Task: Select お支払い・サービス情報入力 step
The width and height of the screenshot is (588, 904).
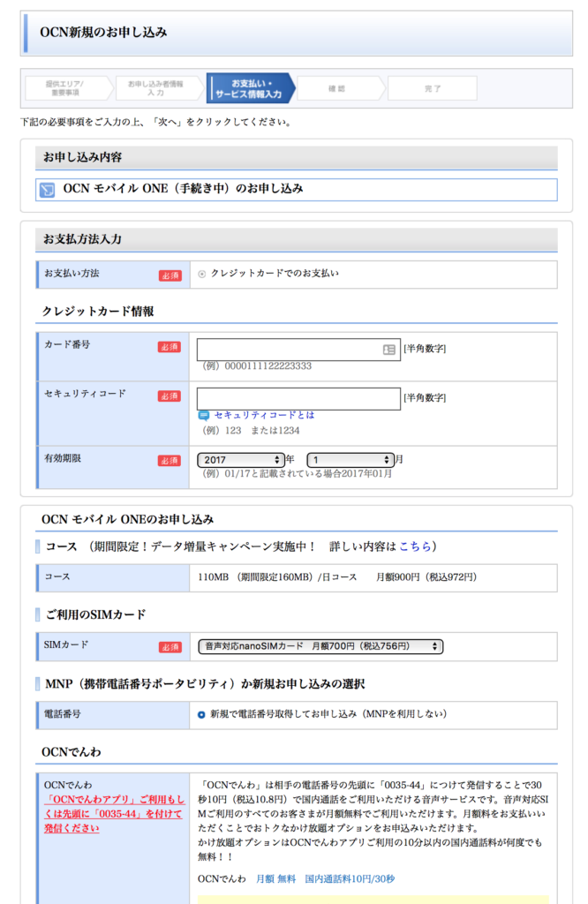Action: [249, 88]
